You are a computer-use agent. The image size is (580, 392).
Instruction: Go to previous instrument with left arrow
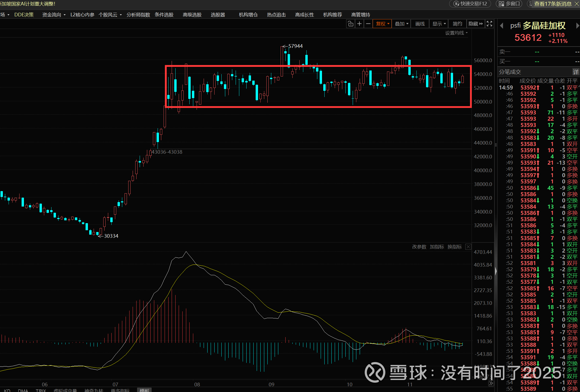[x=502, y=26]
